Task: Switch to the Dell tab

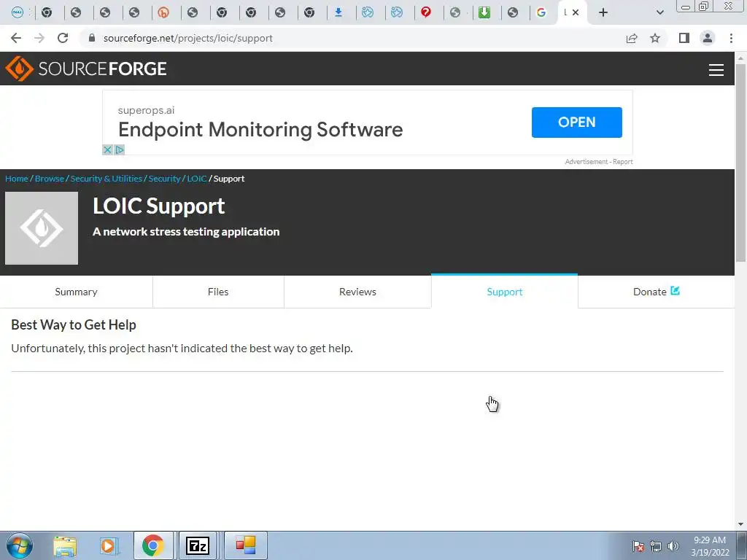Action: [18, 12]
